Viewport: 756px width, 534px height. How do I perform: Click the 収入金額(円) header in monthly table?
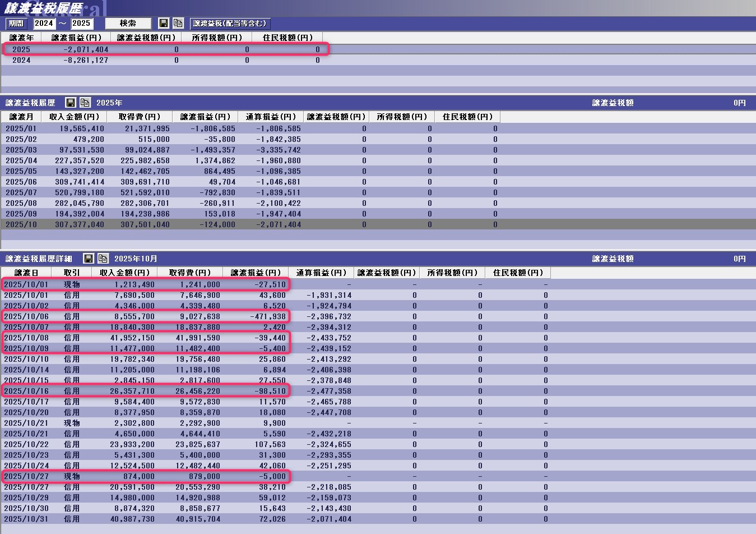point(74,117)
